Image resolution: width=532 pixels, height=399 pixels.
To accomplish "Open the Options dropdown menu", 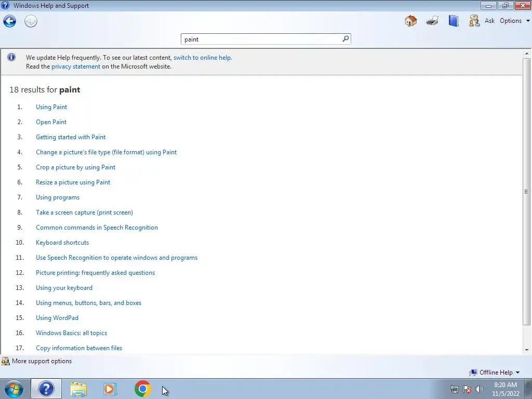I will 514,21.
